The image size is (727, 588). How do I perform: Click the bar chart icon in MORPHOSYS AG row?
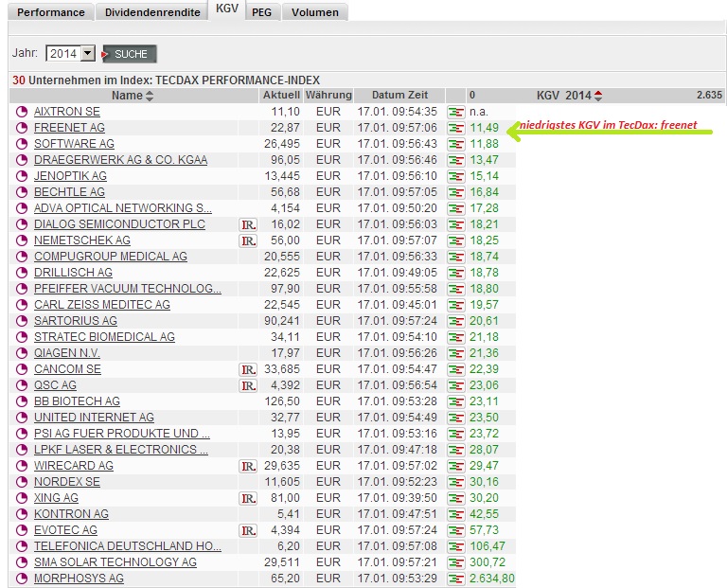(455, 579)
